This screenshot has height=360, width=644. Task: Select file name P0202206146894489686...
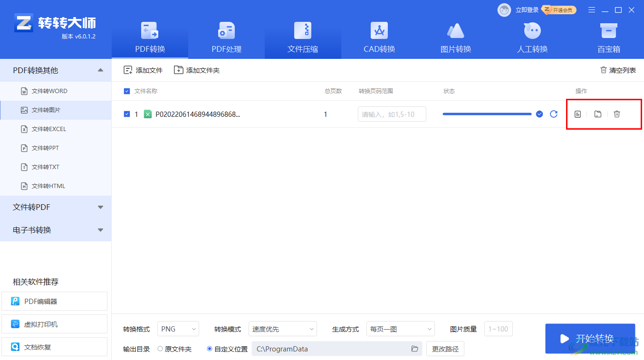198,114
